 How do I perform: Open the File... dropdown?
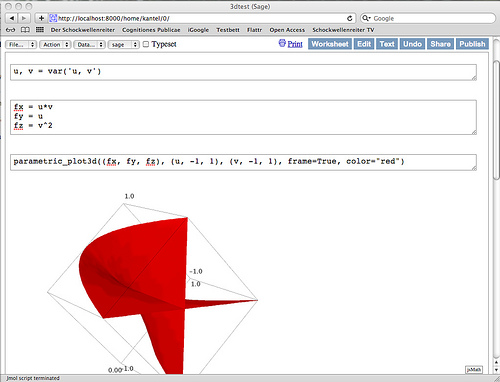tap(21, 44)
